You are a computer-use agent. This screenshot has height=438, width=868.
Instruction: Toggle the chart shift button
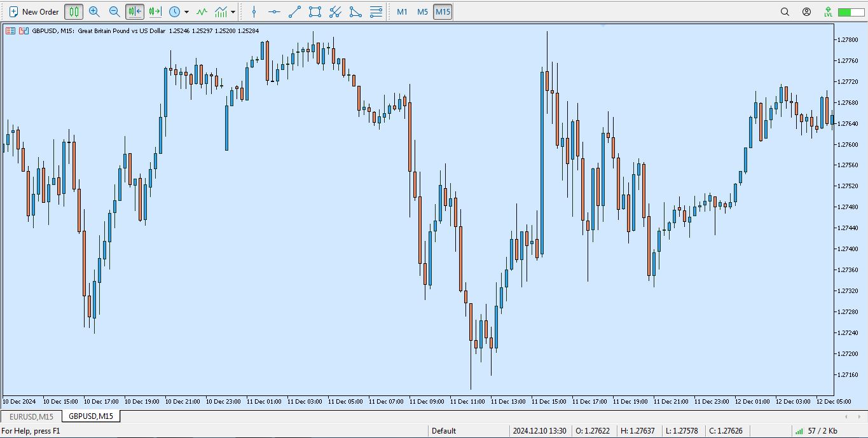point(155,11)
